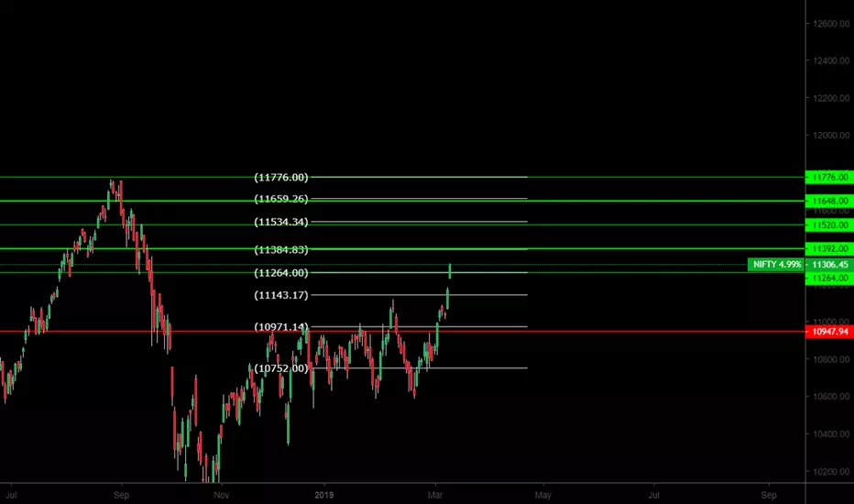Click the 10800.00 price scale value
854x504 pixels.
[830, 359]
